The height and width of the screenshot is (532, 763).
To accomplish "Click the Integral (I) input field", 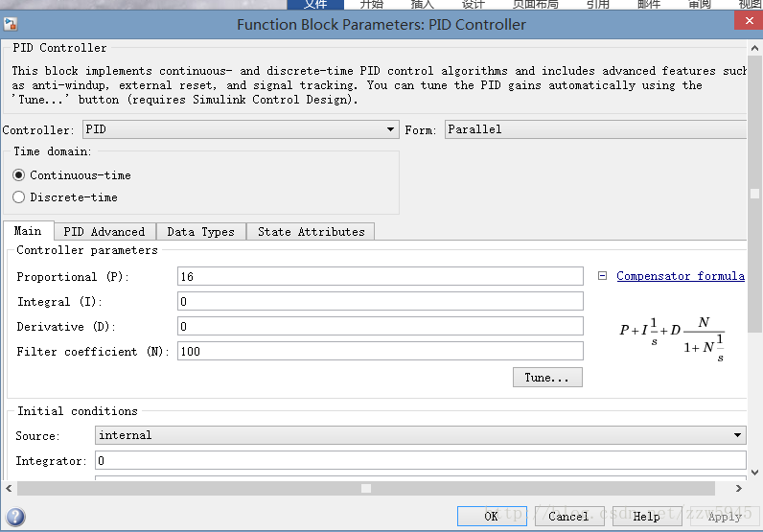I will (380, 301).
